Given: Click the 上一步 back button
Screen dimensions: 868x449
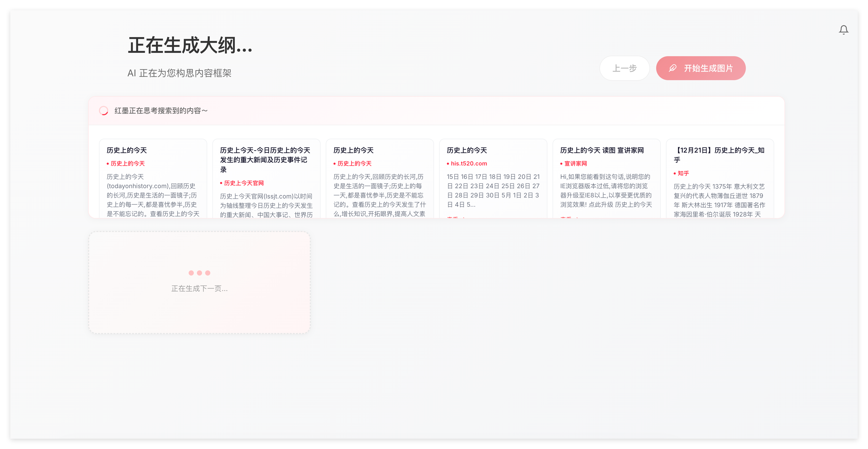Looking at the screenshot, I should click(624, 68).
